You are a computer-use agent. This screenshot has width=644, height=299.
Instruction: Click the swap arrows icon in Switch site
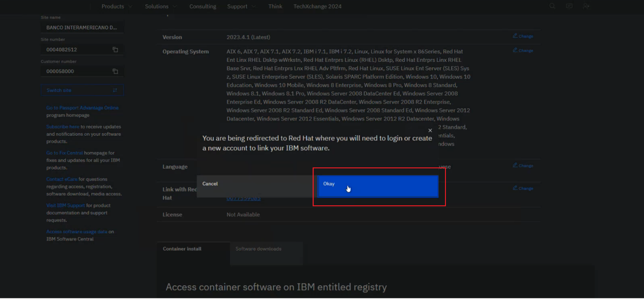tap(115, 90)
